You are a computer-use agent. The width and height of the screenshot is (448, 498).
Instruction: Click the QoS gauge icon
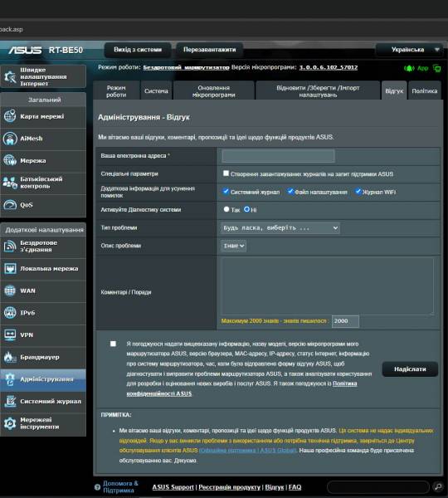10,205
